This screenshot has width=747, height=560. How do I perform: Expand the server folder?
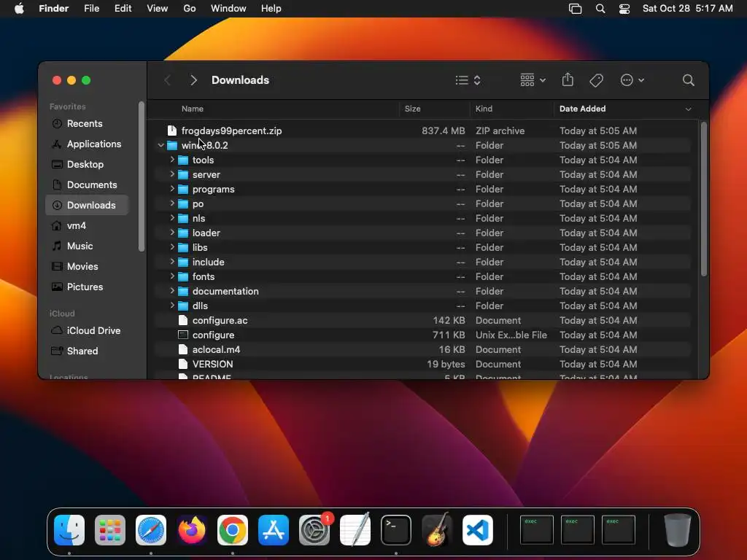(x=172, y=174)
